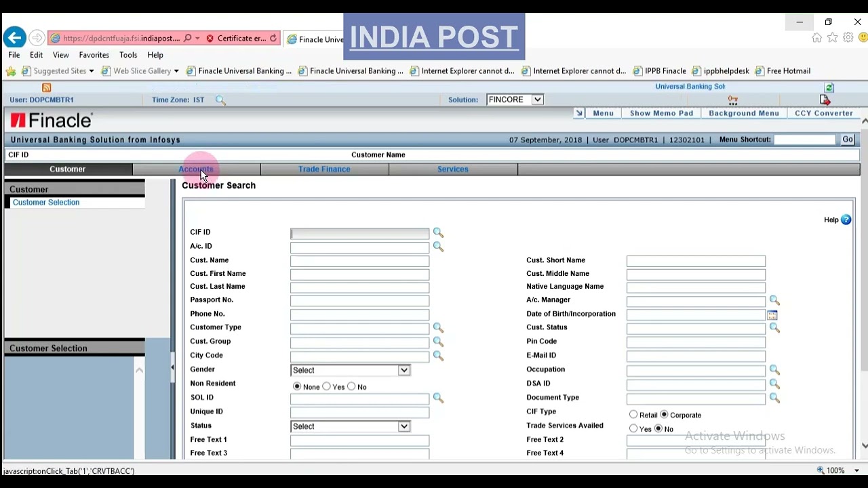Screen dimensions: 868x488
Task: Open the IPPB Finacle bookmark
Action: (x=660, y=71)
